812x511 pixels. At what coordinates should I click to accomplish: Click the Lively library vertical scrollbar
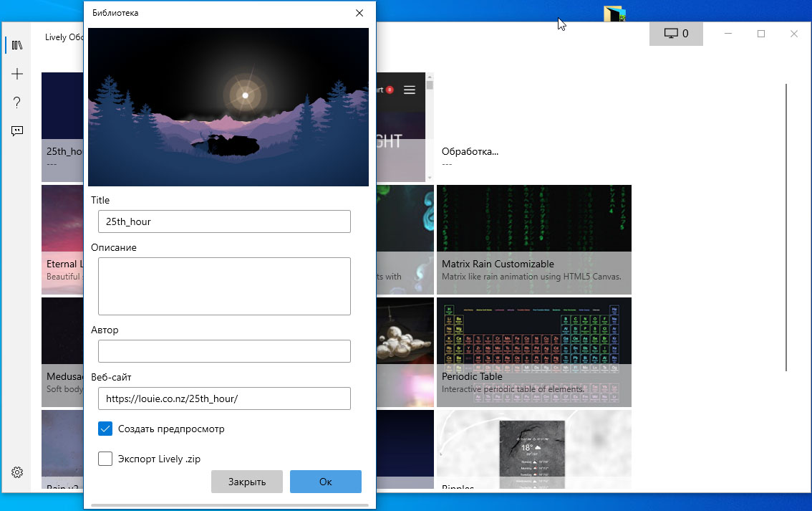pos(786,227)
